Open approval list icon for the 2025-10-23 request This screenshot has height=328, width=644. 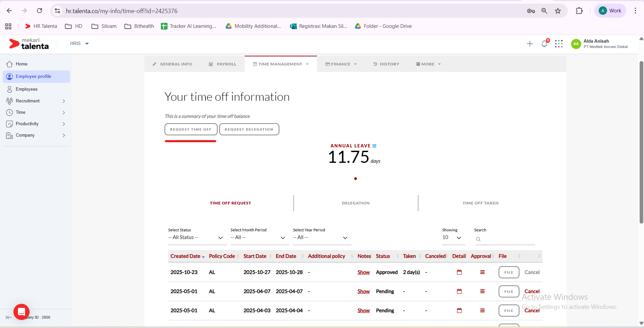pyautogui.click(x=482, y=272)
